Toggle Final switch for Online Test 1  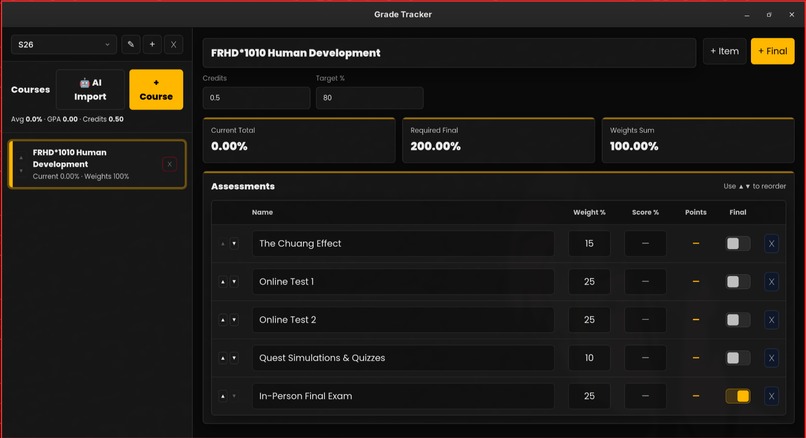(x=738, y=282)
